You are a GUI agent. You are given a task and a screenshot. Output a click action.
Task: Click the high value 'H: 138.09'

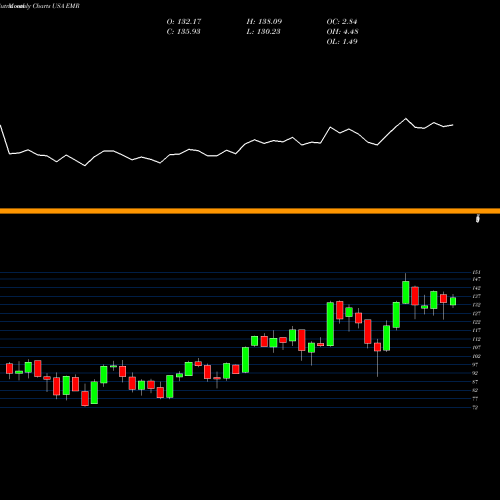[x=264, y=22]
